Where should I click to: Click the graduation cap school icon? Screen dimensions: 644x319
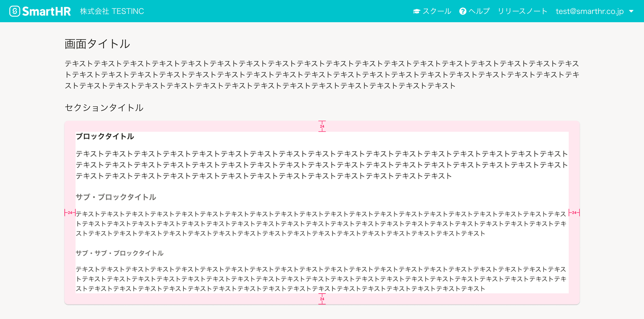tap(417, 11)
